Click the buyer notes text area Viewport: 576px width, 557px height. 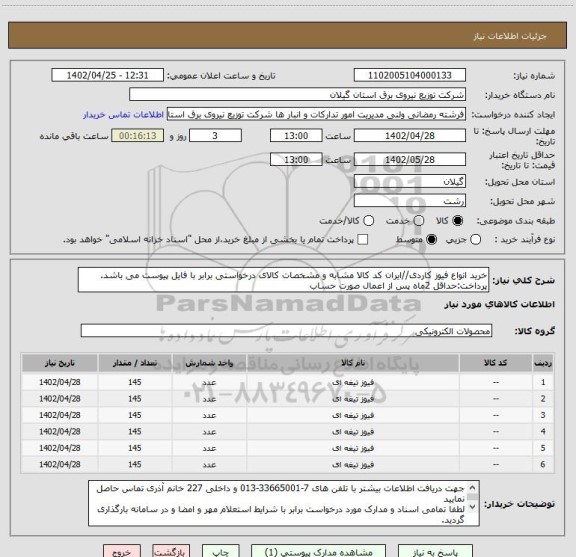point(284,503)
